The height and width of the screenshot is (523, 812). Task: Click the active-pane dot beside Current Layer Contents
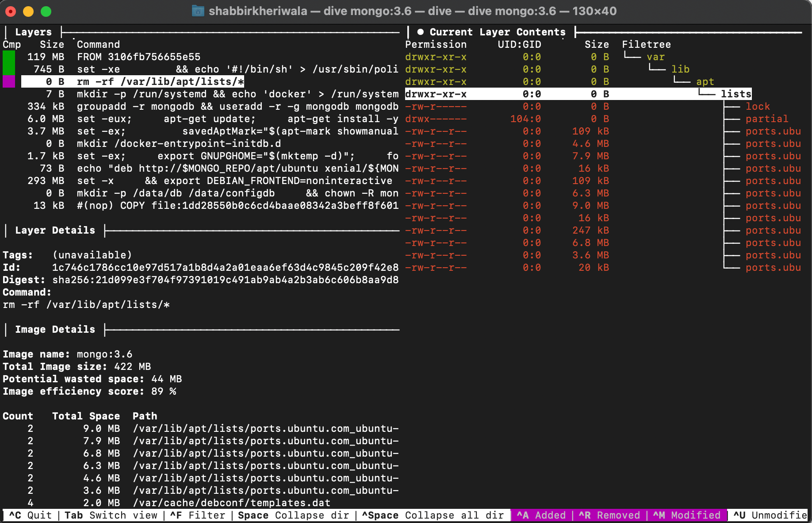click(x=420, y=32)
